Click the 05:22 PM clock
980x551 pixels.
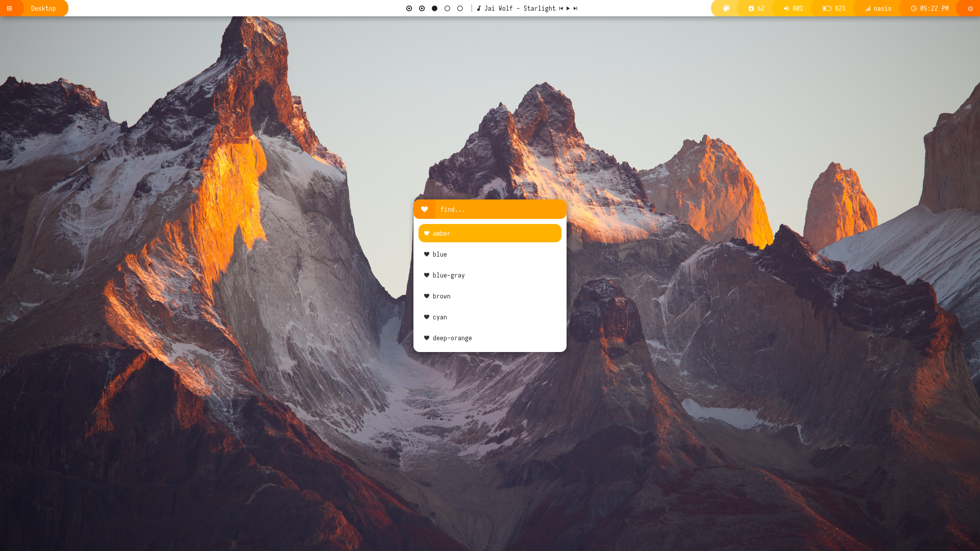click(x=929, y=8)
